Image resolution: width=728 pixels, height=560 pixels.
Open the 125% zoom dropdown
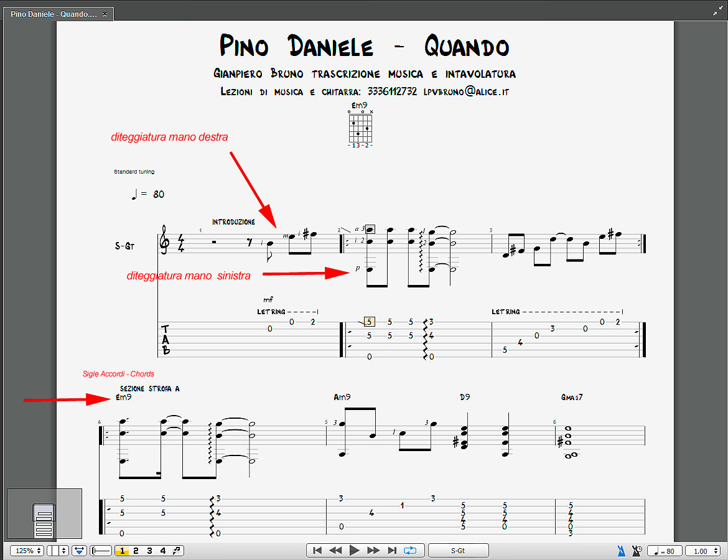(x=27, y=551)
